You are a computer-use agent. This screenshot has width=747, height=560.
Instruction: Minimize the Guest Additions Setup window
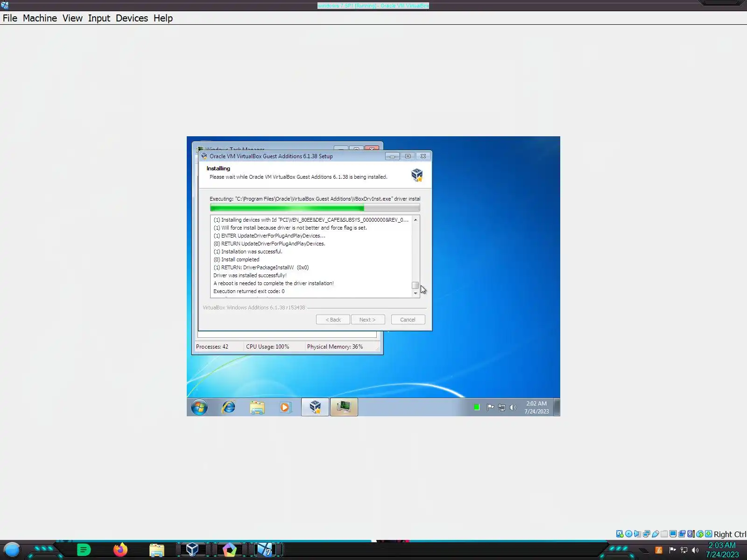click(392, 156)
